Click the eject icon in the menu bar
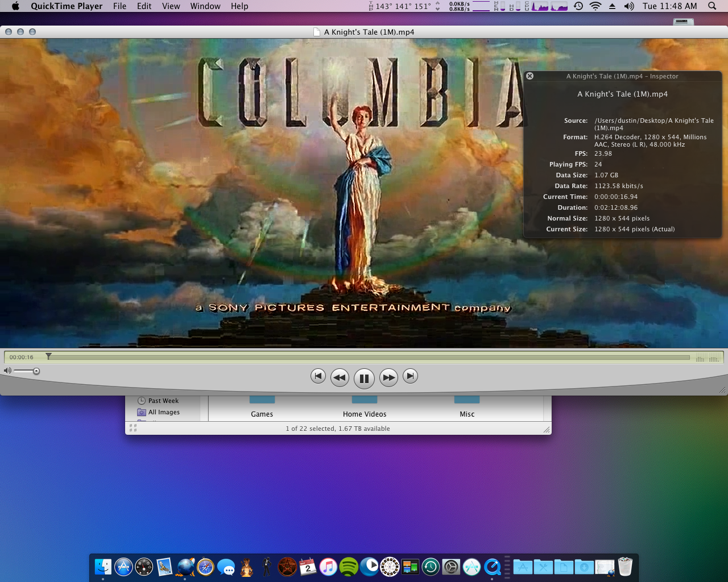The image size is (728, 582). 612,6
